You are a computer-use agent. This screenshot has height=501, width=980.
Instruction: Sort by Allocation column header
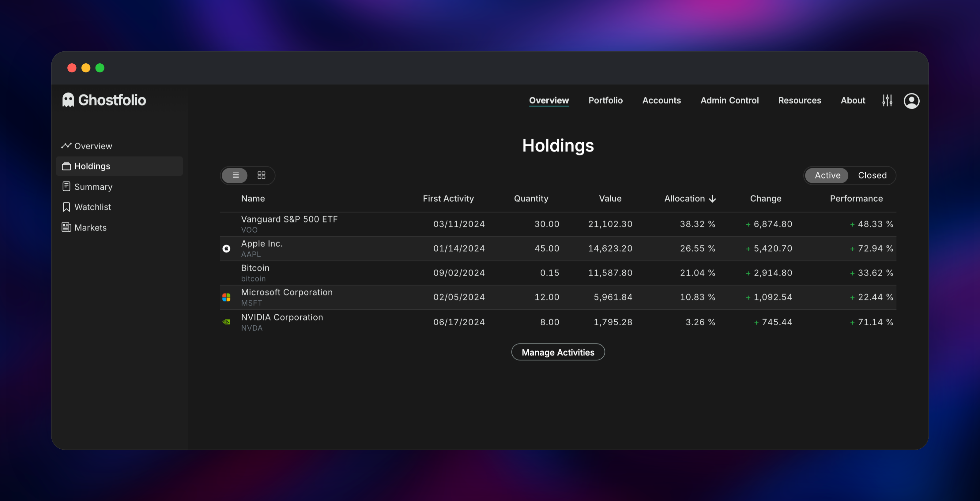click(x=684, y=198)
